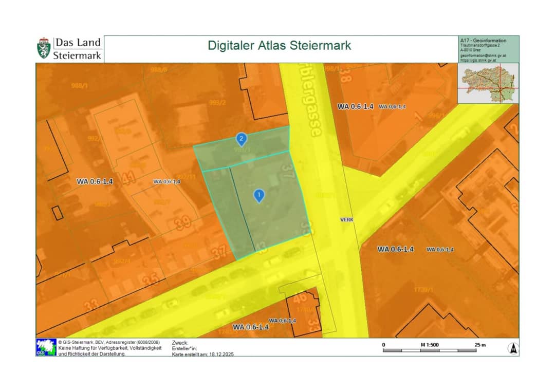
Task: Click map marker pin number 1
Action: click(259, 196)
